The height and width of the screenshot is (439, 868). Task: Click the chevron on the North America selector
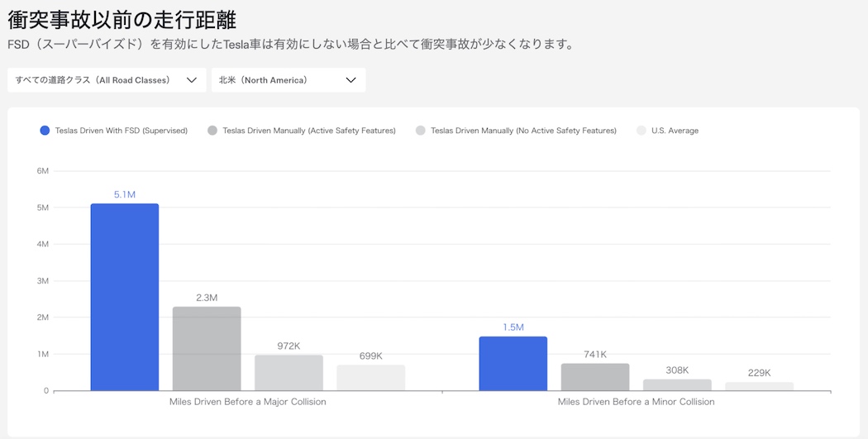click(x=351, y=80)
